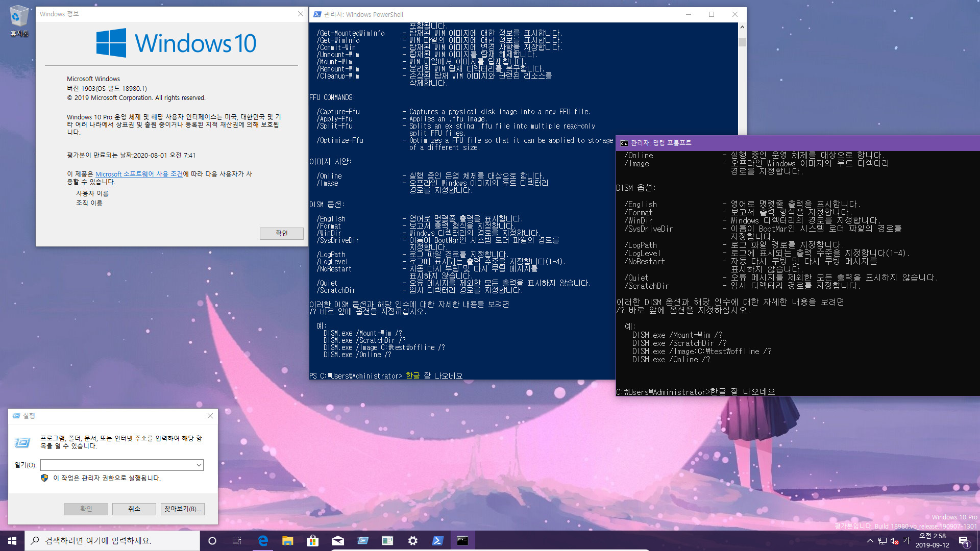Close the 실행 Run dialog
The height and width of the screenshot is (551, 980).
[x=210, y=416]
